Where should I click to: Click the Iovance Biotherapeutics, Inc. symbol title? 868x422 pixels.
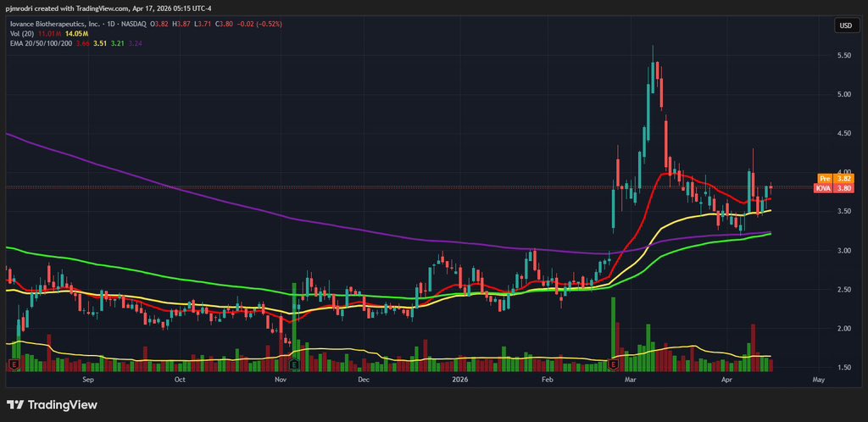coord(55,25)
